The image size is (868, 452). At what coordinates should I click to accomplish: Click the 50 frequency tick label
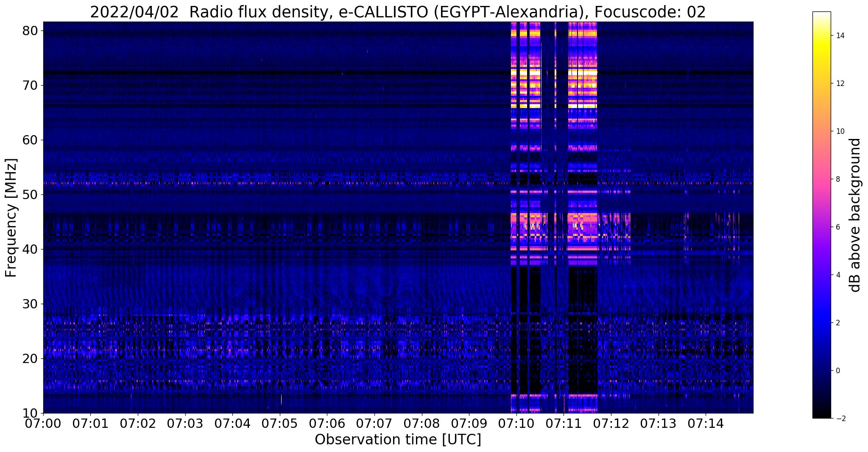31,195
